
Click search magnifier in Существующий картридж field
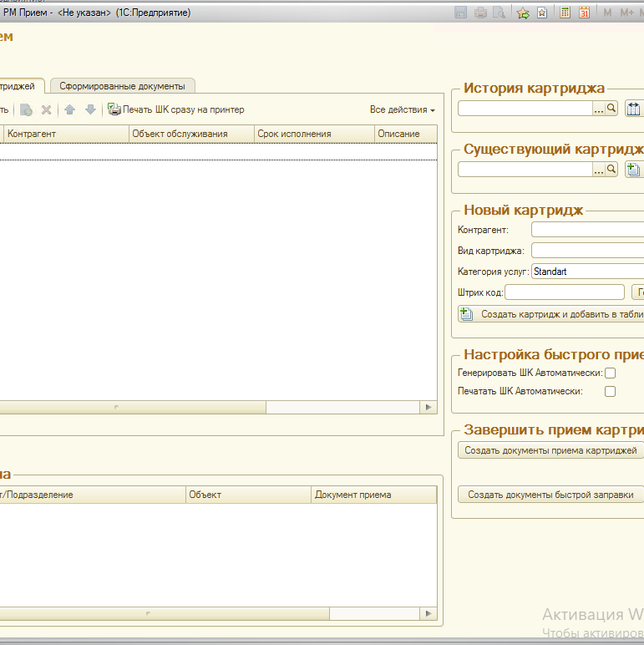(x=611, y=169)
